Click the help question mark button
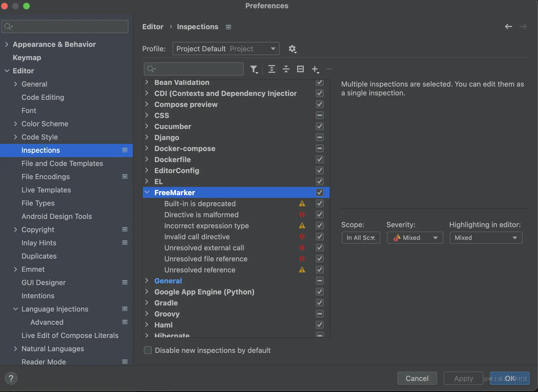 tap(11, 378)
